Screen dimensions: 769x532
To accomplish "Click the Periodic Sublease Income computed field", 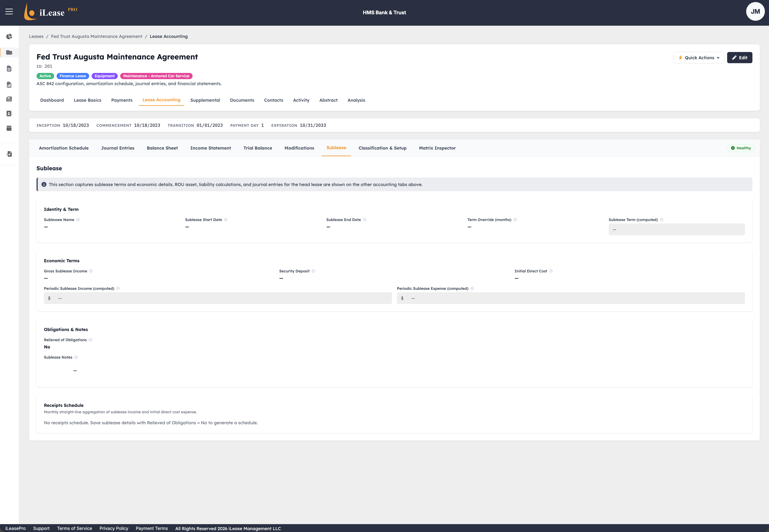I will pos(218,298).
